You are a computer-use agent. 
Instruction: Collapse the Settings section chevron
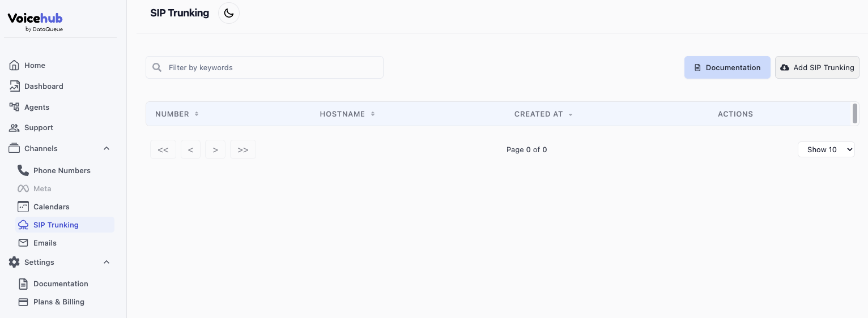pos(107,262)
